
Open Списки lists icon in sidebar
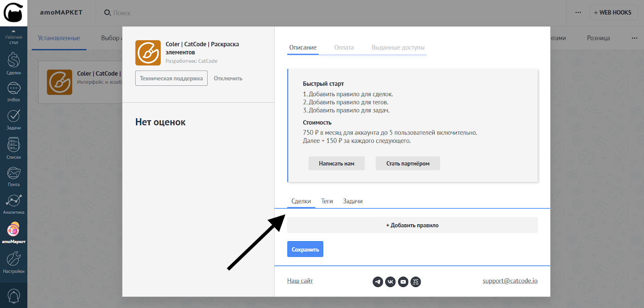pyautogui.click(x=14, y=148)
